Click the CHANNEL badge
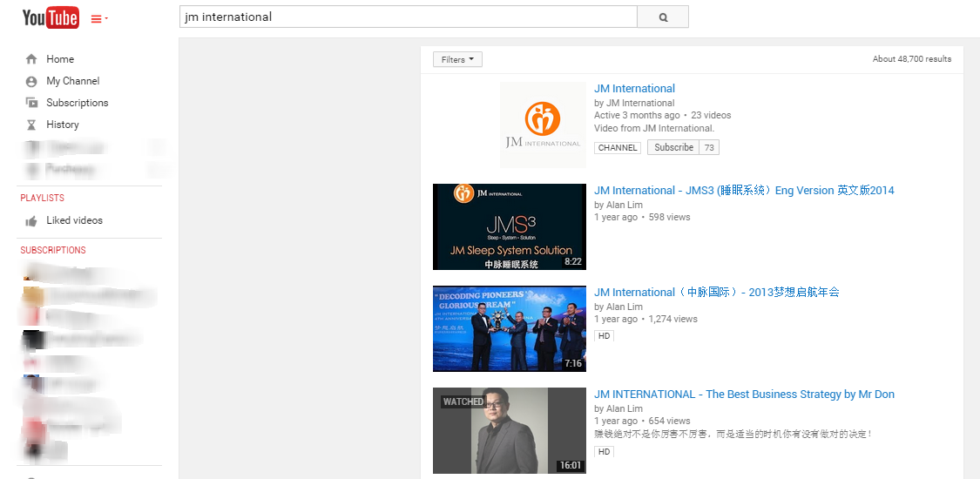Viewport: 980px width, 479px height. pyautogui.click(x=618, y=148)
